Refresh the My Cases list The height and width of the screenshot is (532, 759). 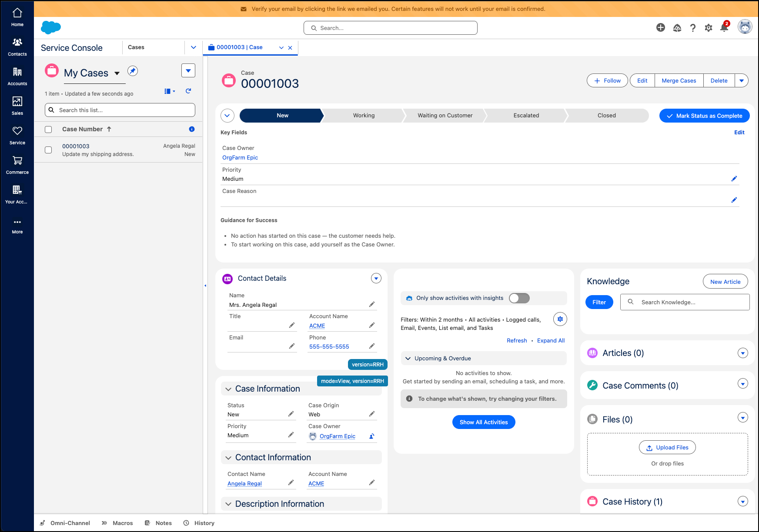188,91
